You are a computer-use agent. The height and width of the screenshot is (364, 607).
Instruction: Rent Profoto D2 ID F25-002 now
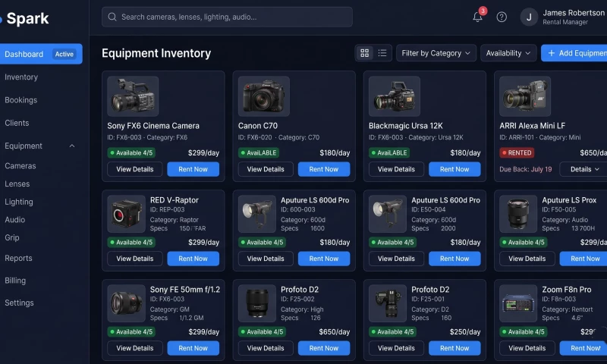pos(324,348)
